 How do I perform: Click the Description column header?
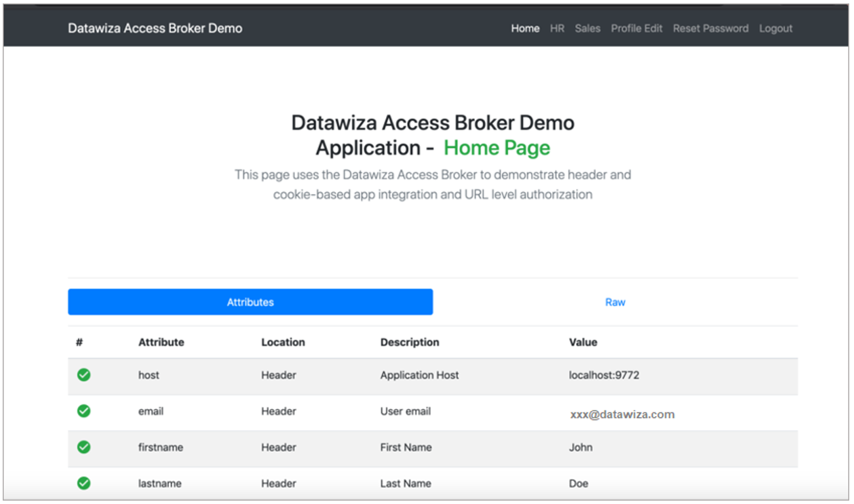tap(409, 343)
